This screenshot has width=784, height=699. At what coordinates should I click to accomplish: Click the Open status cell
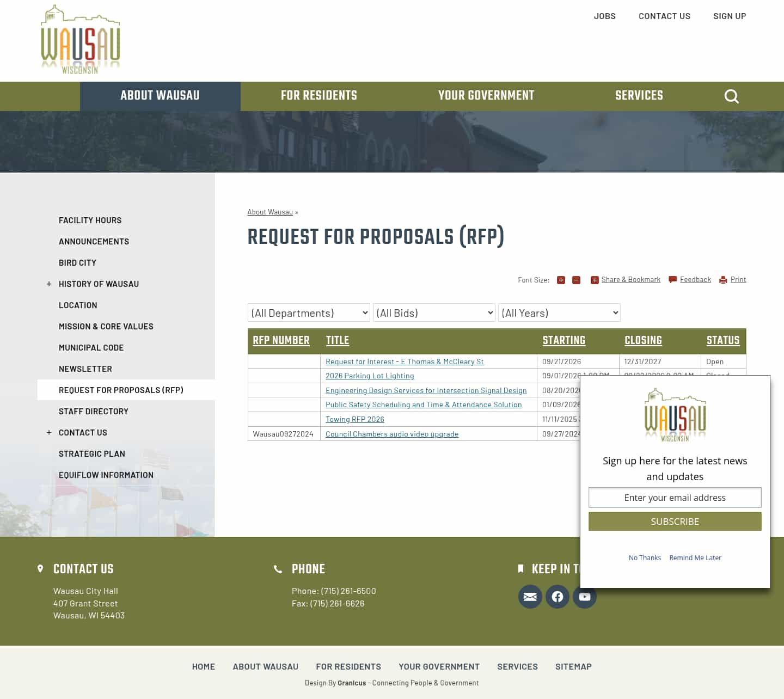(723, 361)
